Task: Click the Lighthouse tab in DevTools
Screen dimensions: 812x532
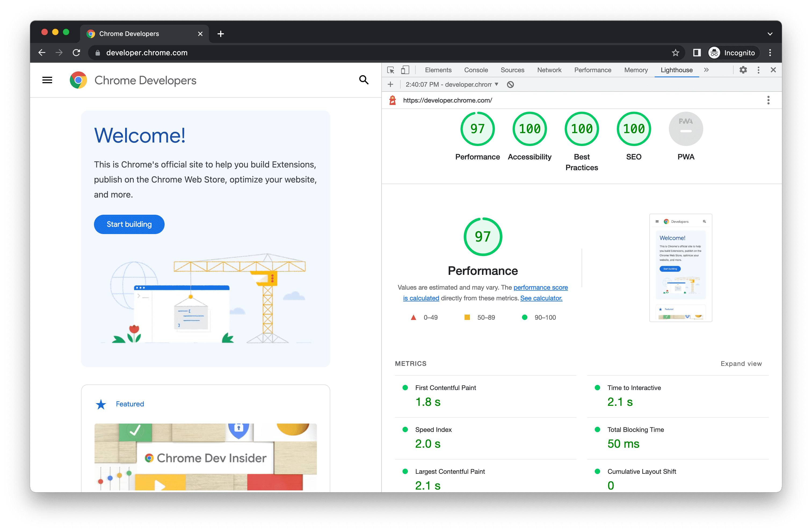Action: pos(677,70)
